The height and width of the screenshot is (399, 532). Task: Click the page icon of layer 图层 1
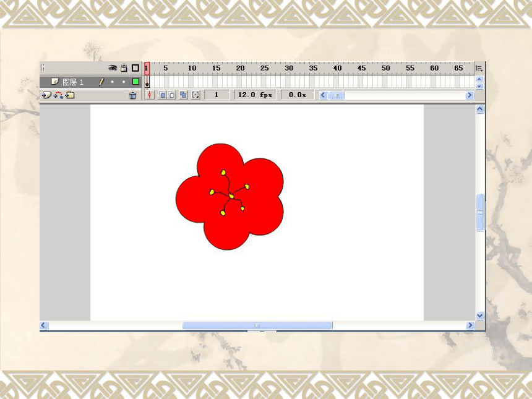(x=55, y=82)
